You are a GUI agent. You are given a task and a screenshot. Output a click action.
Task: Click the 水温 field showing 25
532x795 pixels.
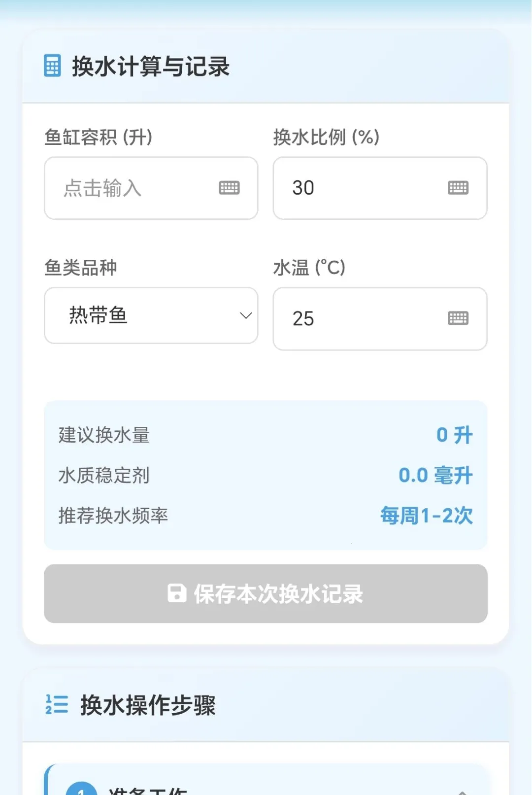(380, 318)
